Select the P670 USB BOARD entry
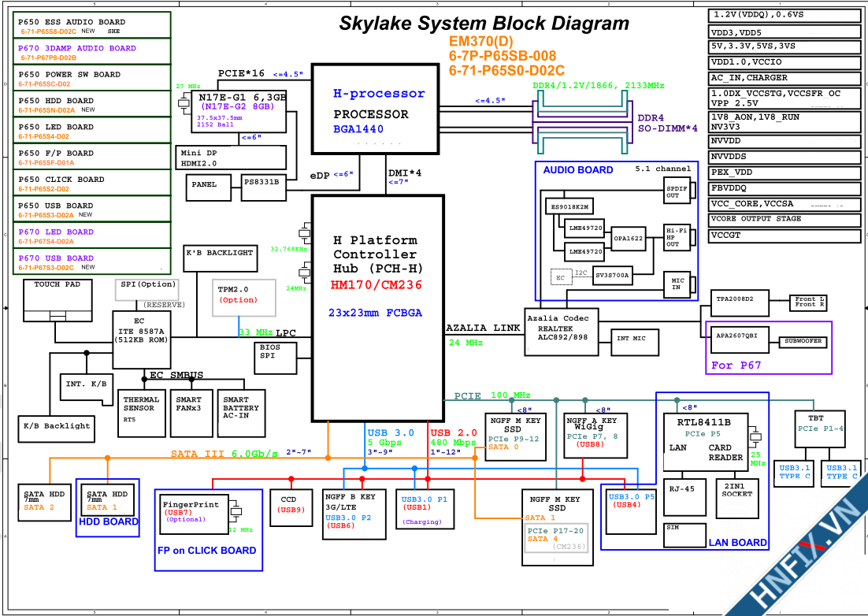The width and height of the screenshot is (868, 616). click(x=93, y=262)
